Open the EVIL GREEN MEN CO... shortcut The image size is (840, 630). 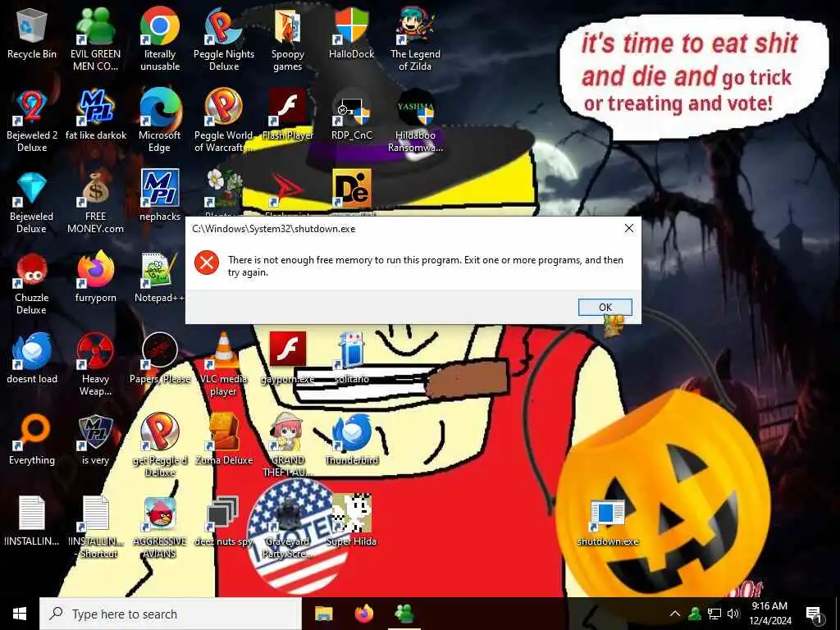(95, 39)
